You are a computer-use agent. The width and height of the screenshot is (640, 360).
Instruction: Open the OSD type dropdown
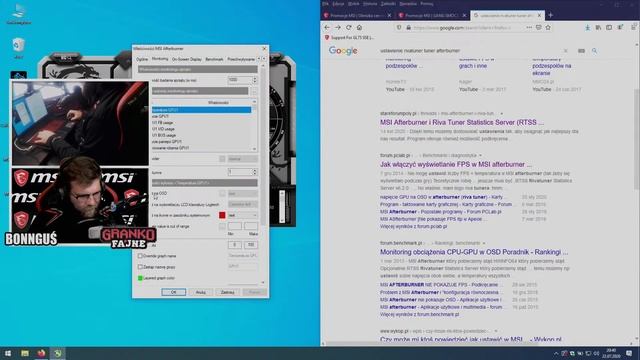[x=242, y=193]
